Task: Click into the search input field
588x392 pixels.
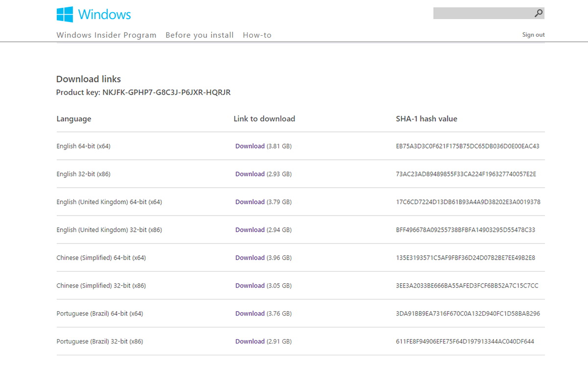Action: point(483,13)
